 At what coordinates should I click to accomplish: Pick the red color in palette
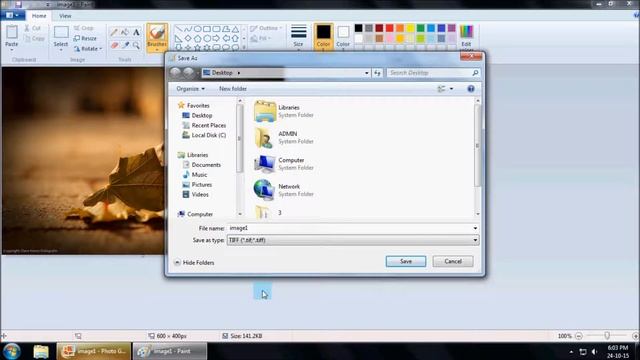point(389,28)
